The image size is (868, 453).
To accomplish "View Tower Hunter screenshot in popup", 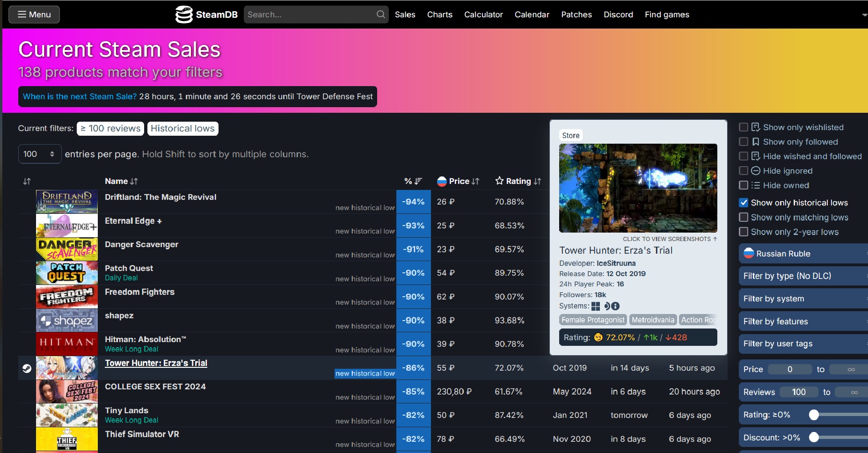I will pos(638,188).
